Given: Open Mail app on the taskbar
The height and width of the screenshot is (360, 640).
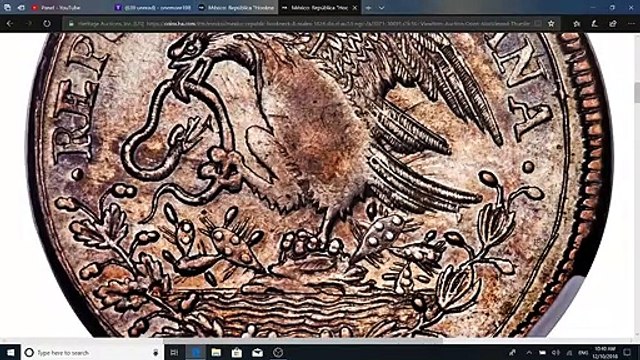Looking at the screenshot, I should tap(258, 352).
